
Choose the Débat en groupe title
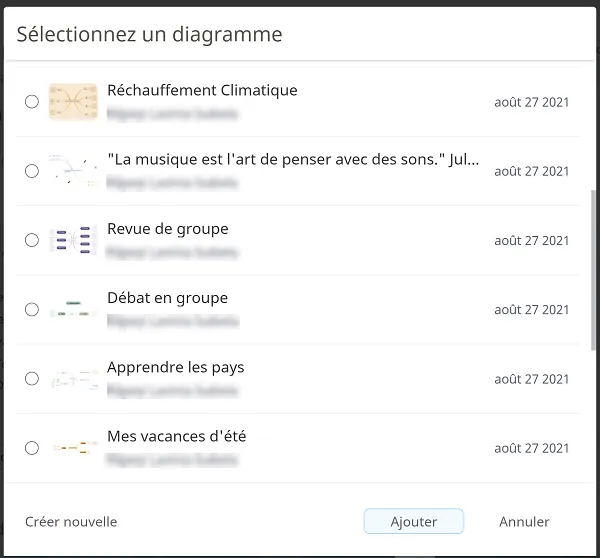[x=168, y=298]
